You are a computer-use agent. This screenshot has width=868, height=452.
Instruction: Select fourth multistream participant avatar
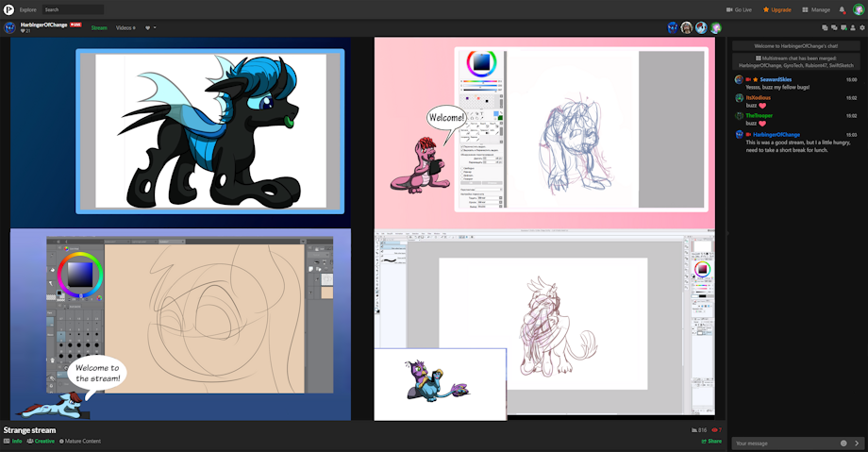pos(716,27)
